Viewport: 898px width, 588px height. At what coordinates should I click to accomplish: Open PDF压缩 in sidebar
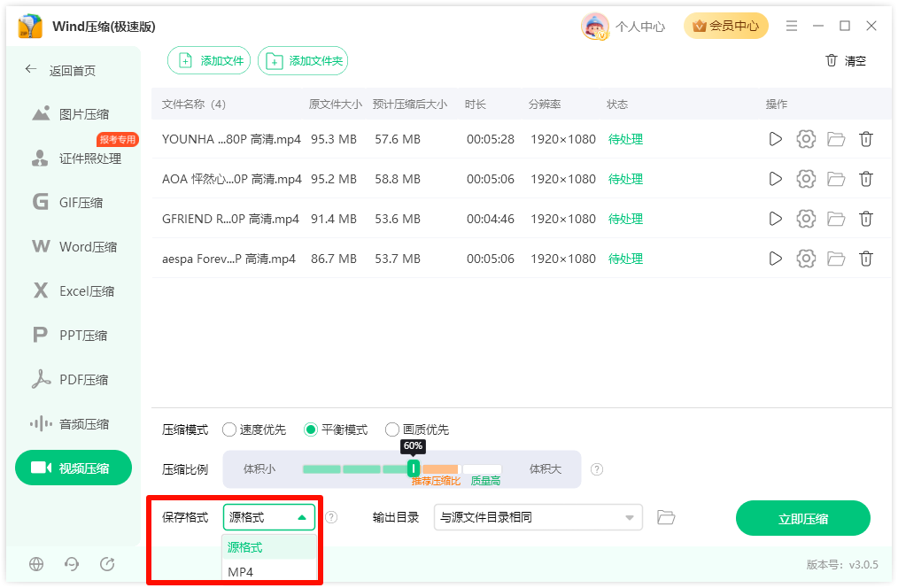point(70,380)
